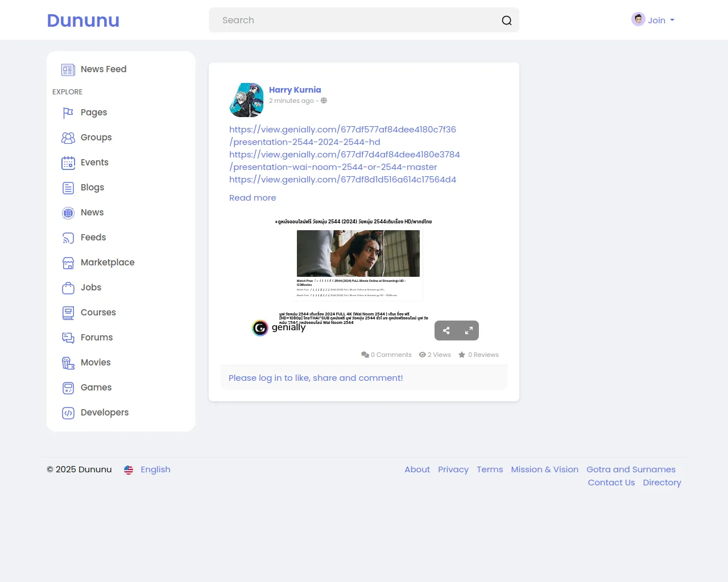
Task: Open Harry Kurnia's profile link
Action: pos(295,90)
